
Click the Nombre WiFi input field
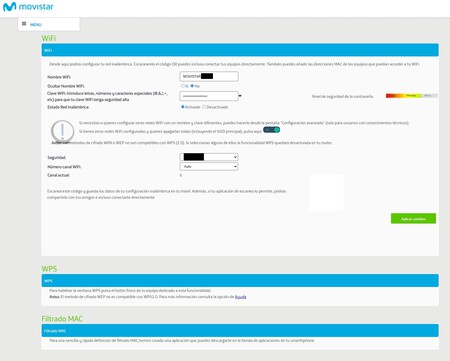[x=209, y=76]
